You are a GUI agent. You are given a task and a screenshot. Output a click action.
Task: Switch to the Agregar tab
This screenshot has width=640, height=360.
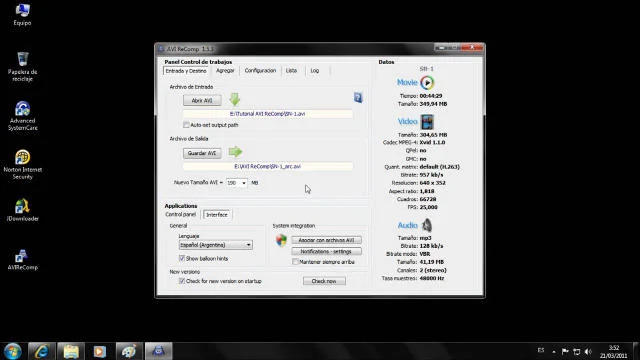click(x=225, y=71)
